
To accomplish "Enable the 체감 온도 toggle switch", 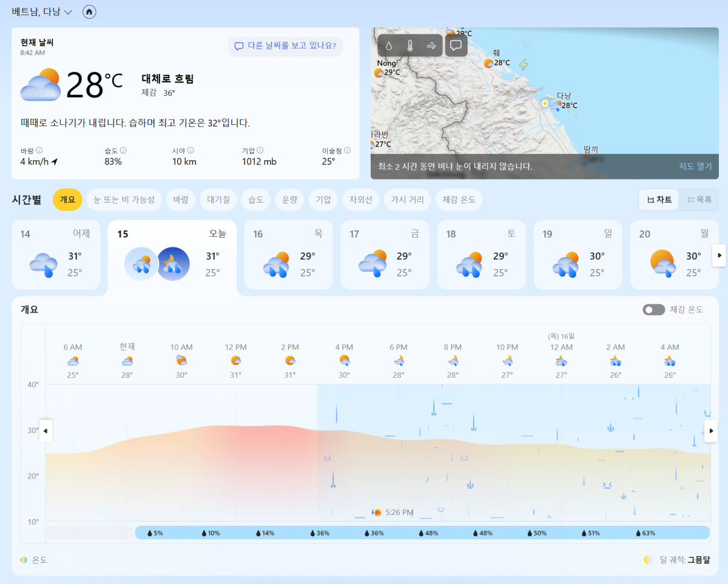I will tap(653, 310).
